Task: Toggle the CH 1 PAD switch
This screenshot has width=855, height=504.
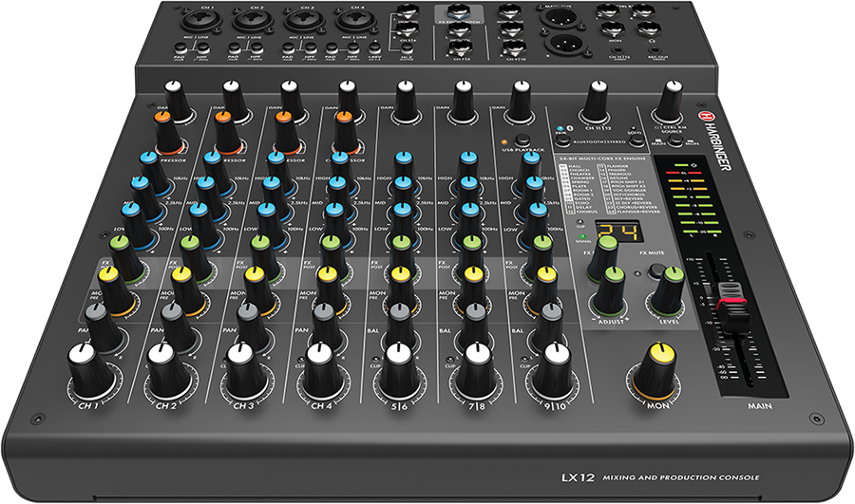Action: point(180,48)
